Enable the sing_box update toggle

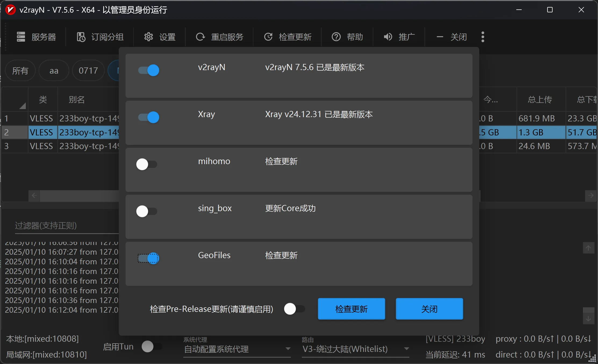(x=147, y=211)
